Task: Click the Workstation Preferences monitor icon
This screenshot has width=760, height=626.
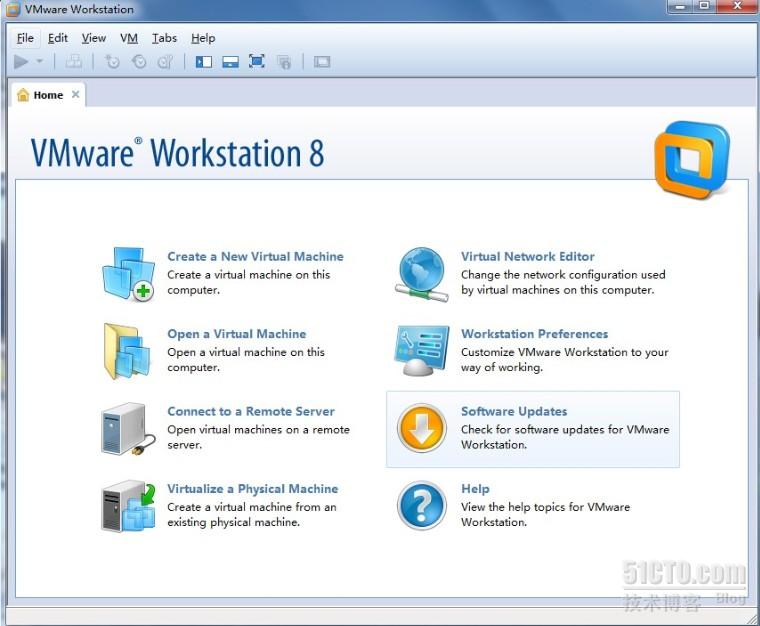Action: (x=422, y=351)
